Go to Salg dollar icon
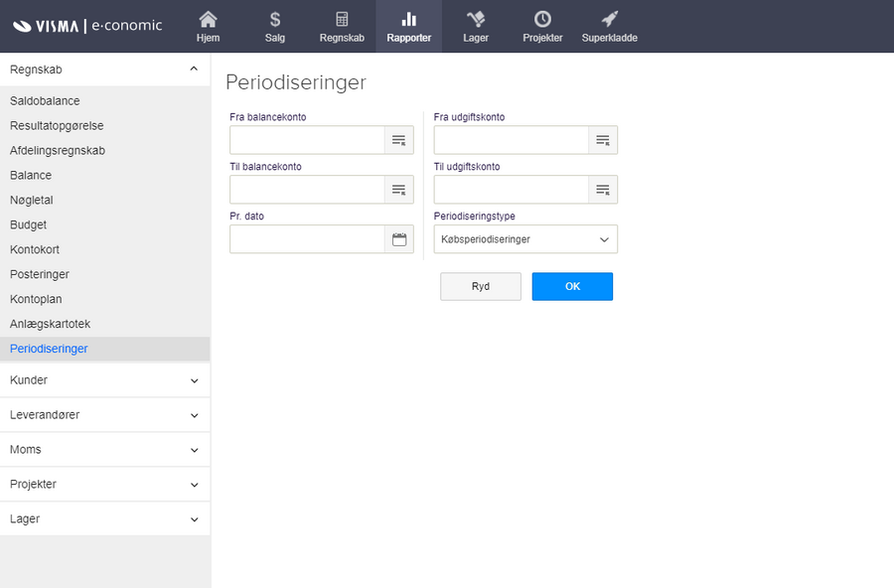Screen dimensions: 894x588 point(275,20)
